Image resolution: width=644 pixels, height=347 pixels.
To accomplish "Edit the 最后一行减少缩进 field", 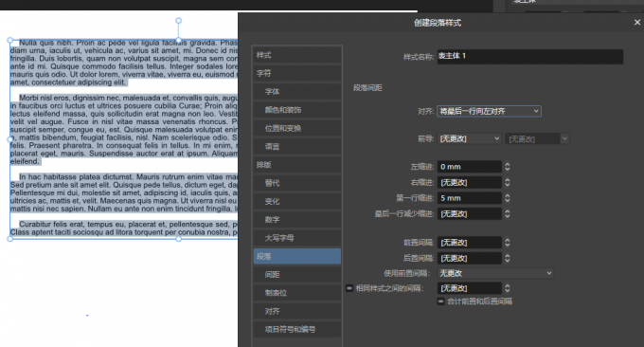I will pyautogui.click(x=469, y=213).
